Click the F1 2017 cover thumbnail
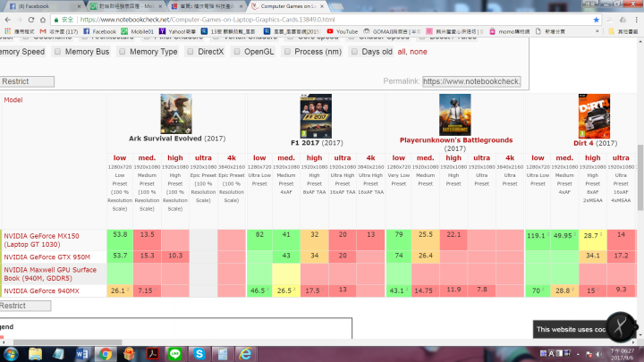 click(x=316, y=115)
